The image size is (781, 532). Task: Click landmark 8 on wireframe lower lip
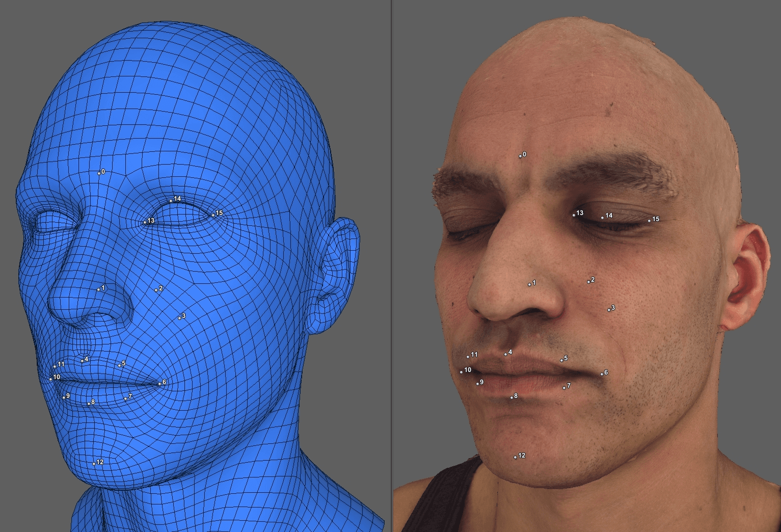point(89,404)
